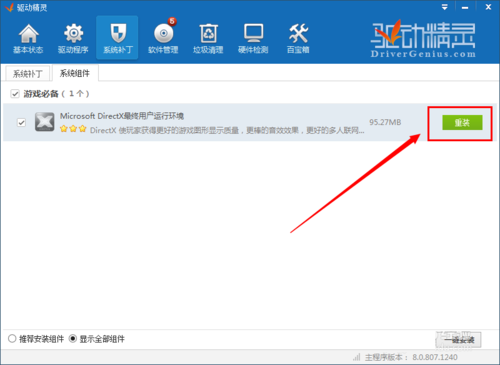Minimize the 驱动精灵 window
The image size is (500, 365).
pyautogui.click(x=465, y=7)
